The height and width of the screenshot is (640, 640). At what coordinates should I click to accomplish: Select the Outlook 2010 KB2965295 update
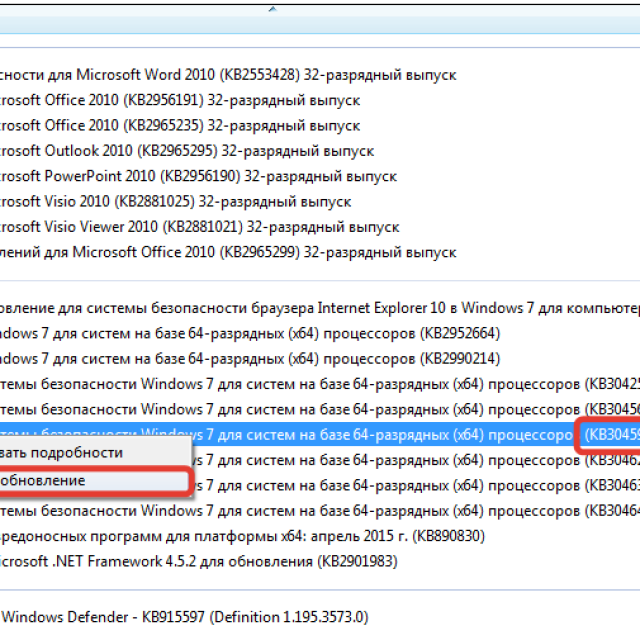[187, 151]
